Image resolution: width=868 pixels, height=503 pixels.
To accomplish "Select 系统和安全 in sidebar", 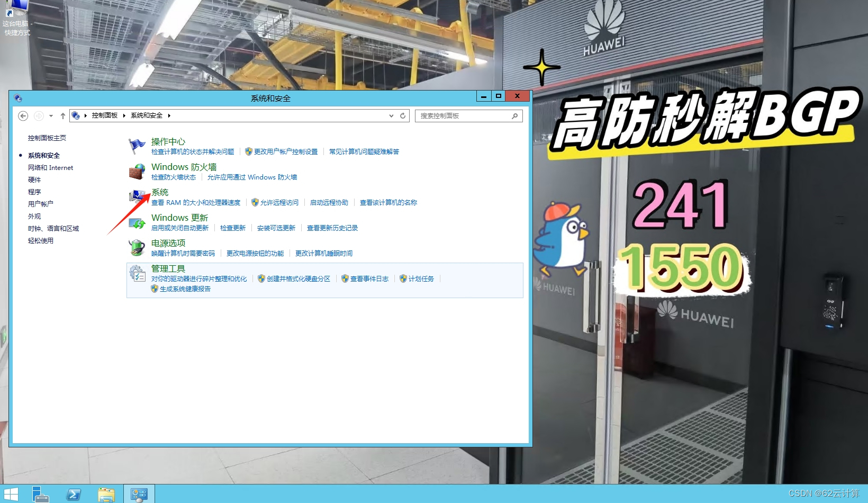I will (x=44, y=155).
